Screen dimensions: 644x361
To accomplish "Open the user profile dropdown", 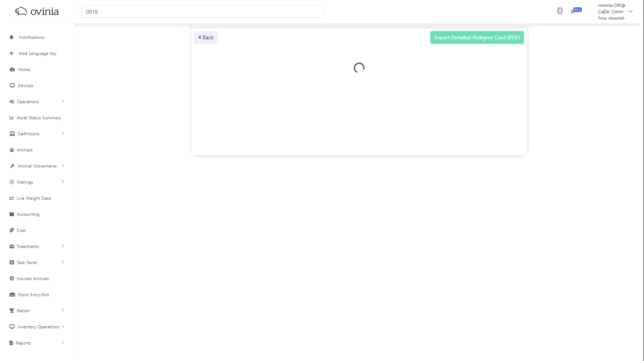I will pyautogui.click(x=630, y=12).
